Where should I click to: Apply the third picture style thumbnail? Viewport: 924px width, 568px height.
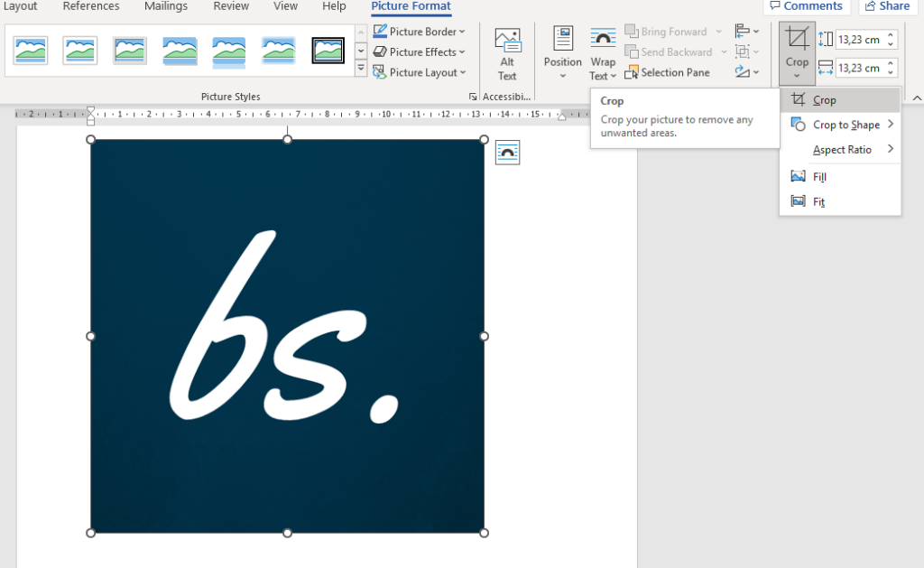(x=130, y=51)
